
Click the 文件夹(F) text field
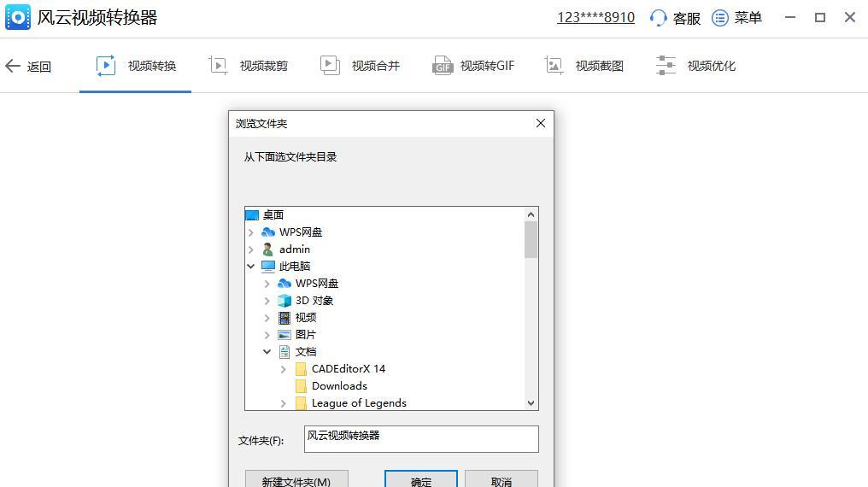coord(421,439)
